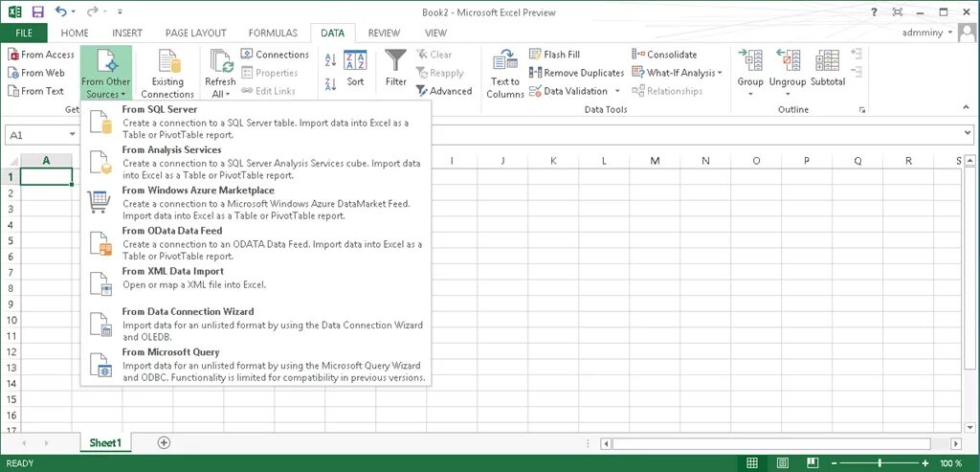Select column M header
Screen dimensions: 980x472
click(655, 161)
